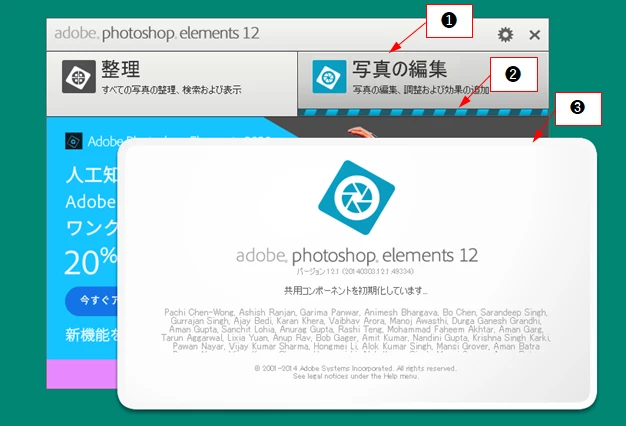Screen dimensions: 626x426
Task: Click the Organizer icon beside 整理
Action: [x=79, y=77]
